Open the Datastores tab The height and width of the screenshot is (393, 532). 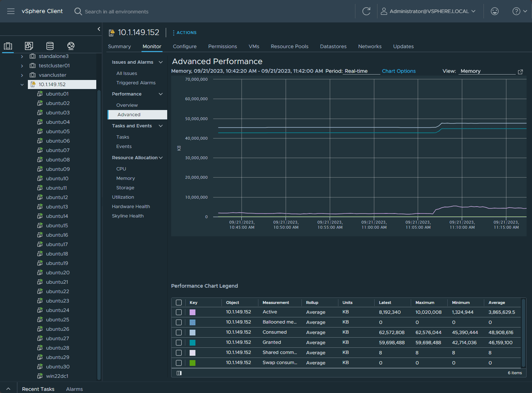click(x=333, y=46)
